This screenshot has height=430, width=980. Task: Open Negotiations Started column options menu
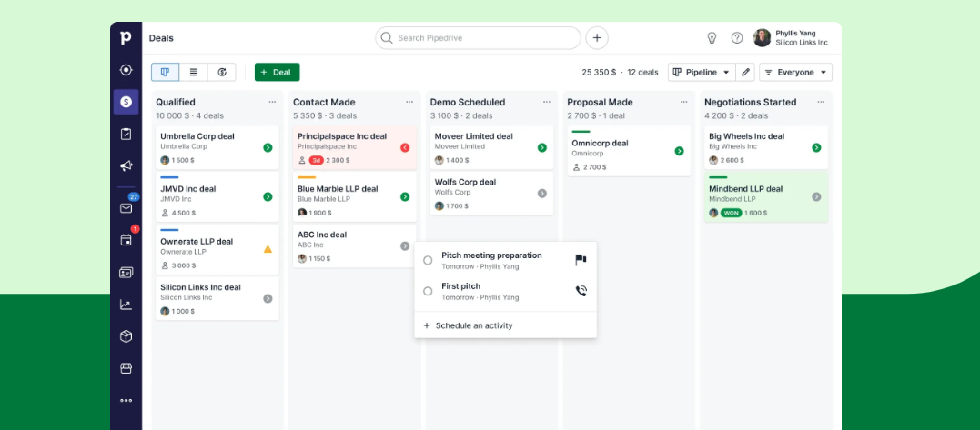click(x=821, y=102)
